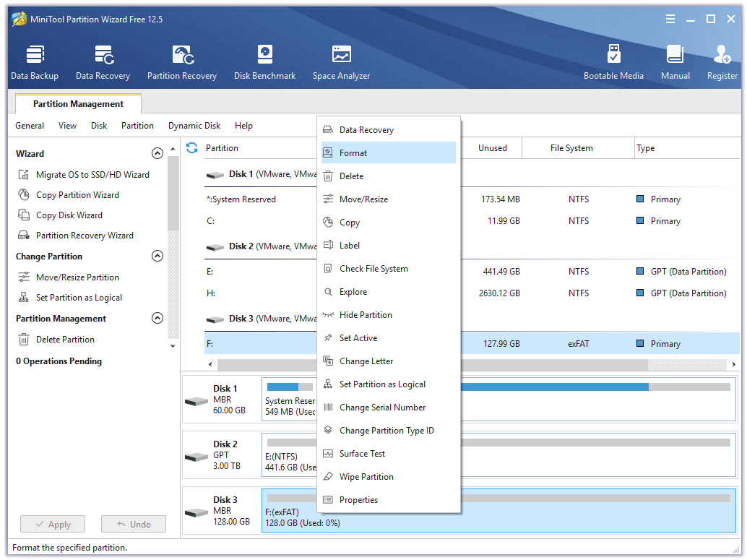
Task: Select Change Letter
Action: click(389, 361)
